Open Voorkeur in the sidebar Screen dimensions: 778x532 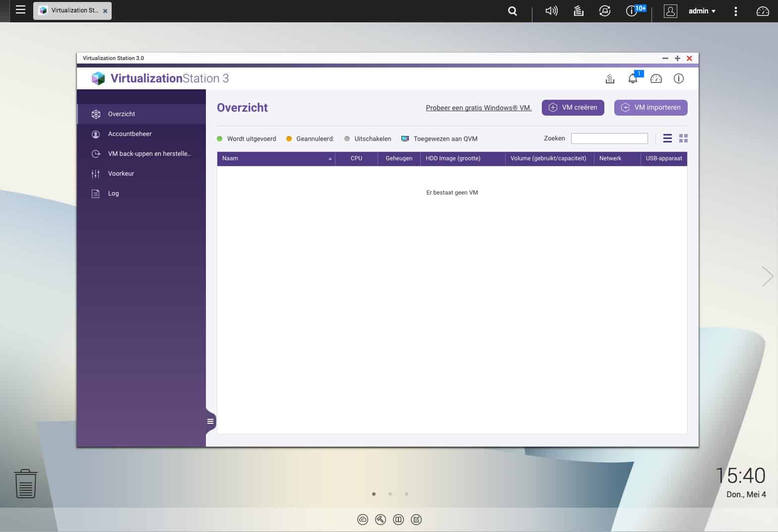click(141, 174)
